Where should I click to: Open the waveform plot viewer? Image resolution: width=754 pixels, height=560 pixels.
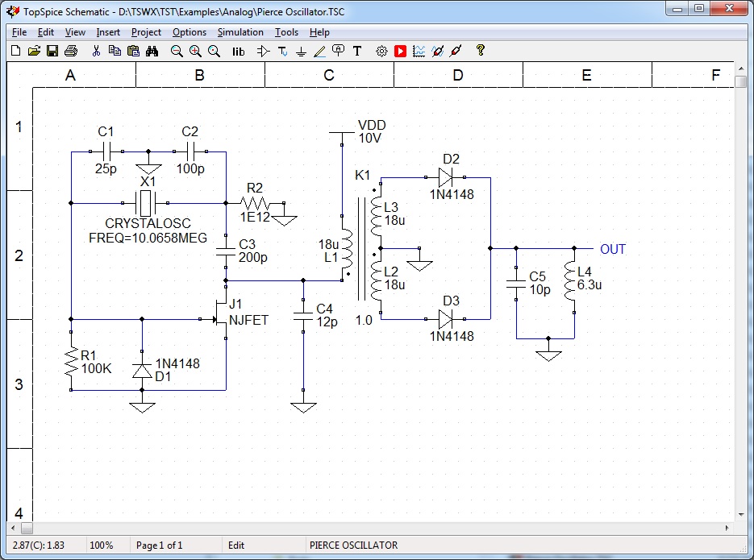coord(420,51)
